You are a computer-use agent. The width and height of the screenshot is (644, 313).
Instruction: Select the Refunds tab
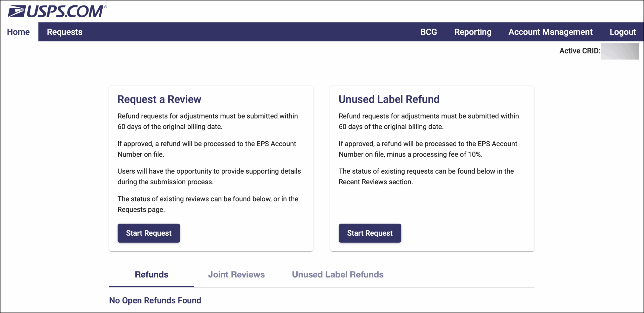pyautogui.click(x=151, y=275)
